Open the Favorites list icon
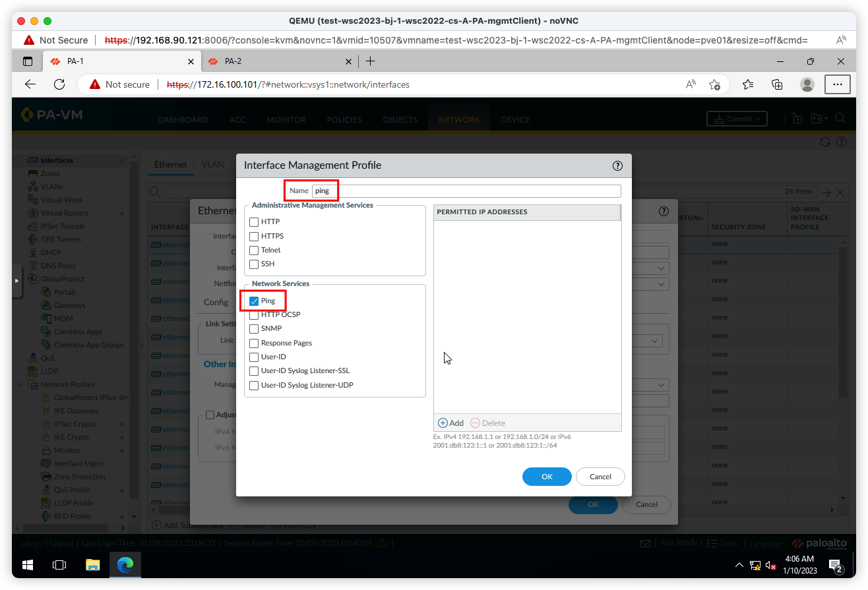 pyautogui.click(x=747, y=84)
